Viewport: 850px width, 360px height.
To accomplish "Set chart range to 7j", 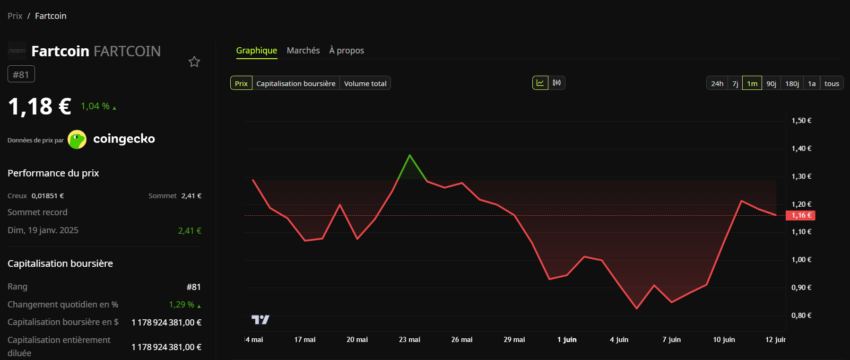I will point(735,83).
